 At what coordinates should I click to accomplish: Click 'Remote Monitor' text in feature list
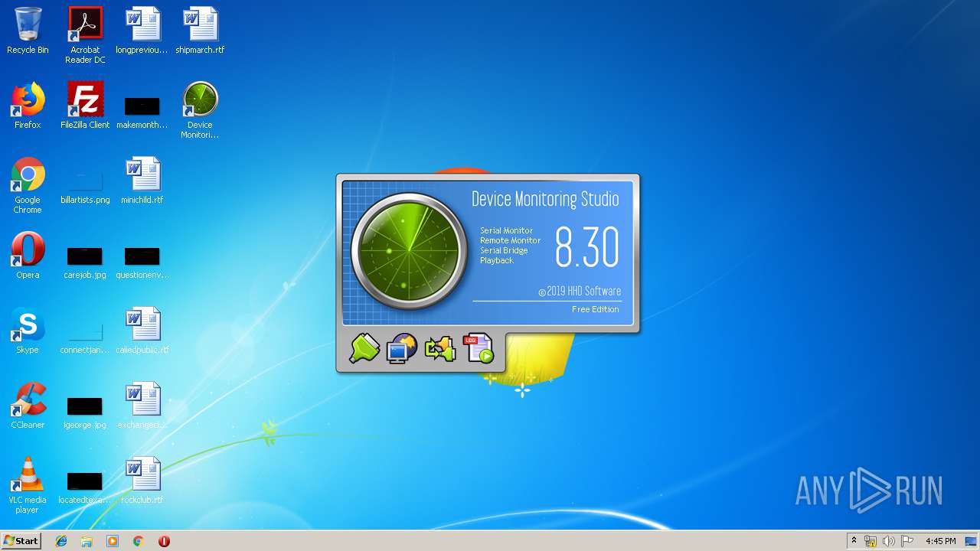tap(511, 240)
